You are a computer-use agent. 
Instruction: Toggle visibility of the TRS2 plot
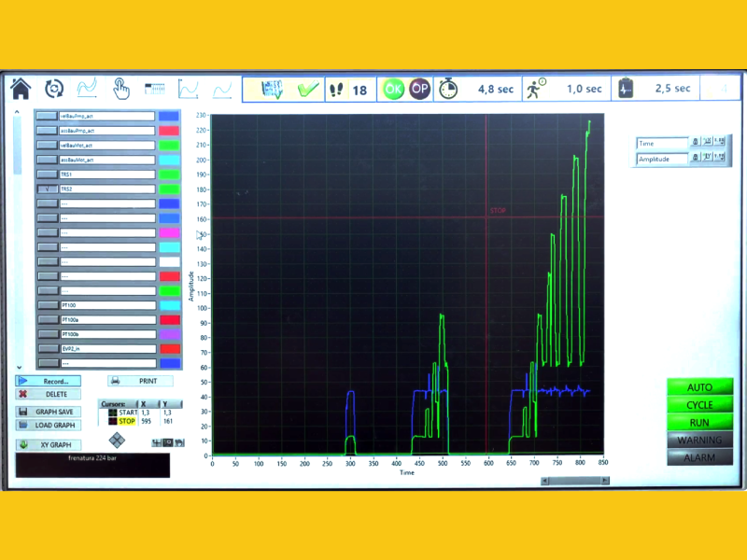point(46,189)
